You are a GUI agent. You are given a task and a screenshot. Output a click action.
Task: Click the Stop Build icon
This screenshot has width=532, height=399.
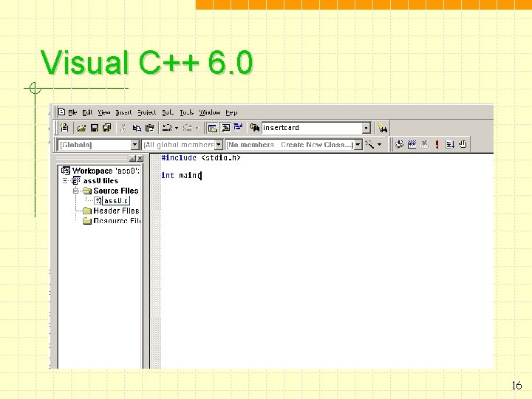[424, 145]
